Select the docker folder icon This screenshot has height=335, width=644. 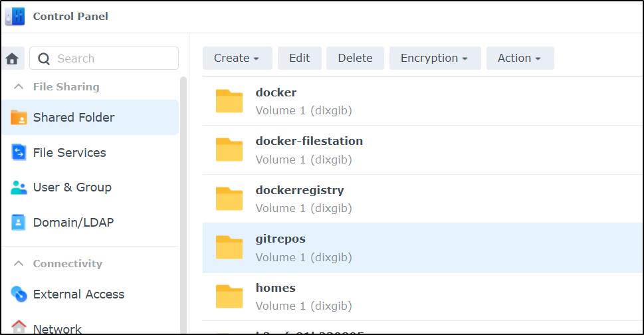tap(229, 101)
